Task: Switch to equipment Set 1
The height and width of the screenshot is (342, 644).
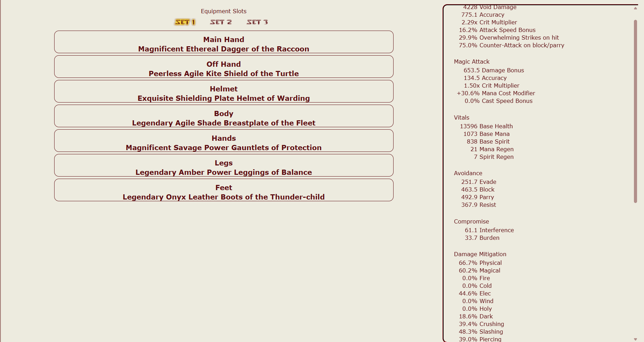Action: tap(185, 22)
